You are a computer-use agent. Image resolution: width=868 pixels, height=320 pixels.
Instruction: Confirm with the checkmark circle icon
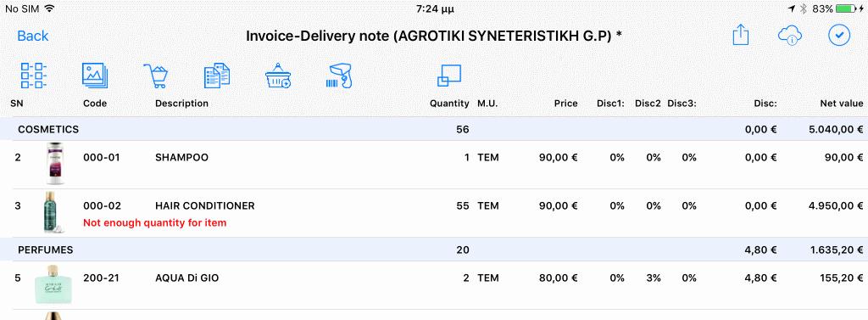point(839,36)
